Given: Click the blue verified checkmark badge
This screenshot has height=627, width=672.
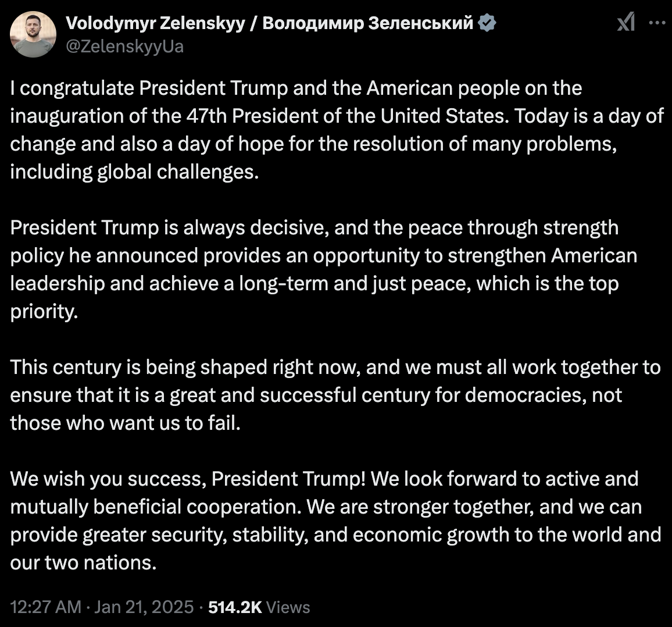Looking at the screenshot, I should 487,23.
